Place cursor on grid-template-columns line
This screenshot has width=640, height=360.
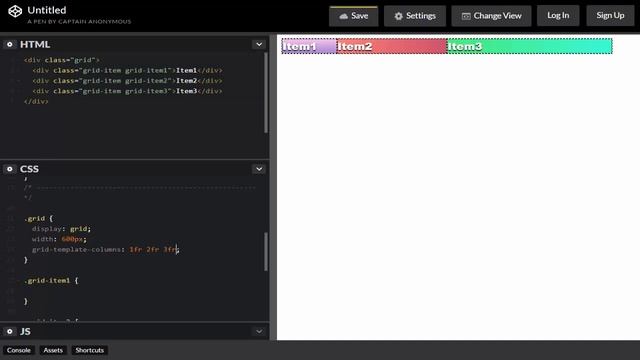point(105,249)
